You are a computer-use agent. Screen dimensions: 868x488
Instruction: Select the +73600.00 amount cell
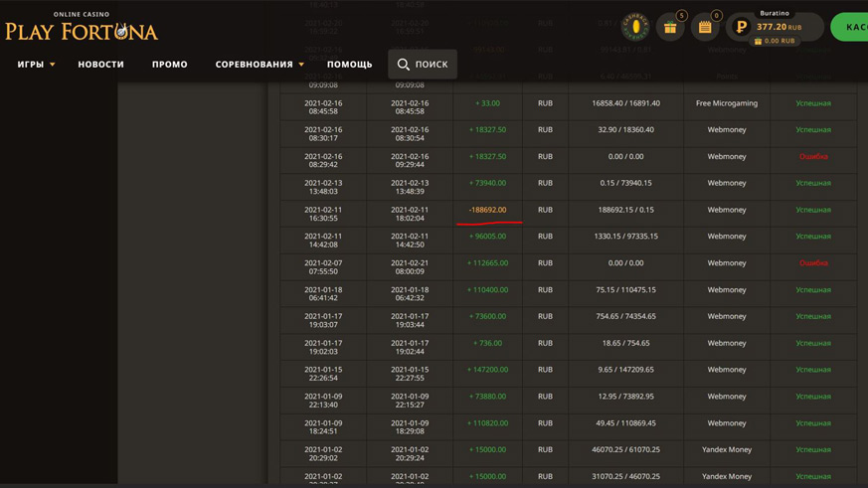coord(487,316)
